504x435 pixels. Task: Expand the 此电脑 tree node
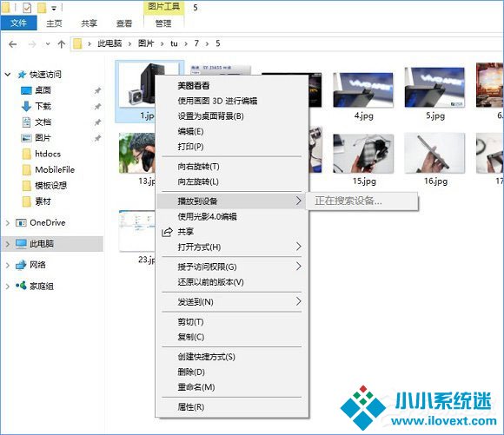[x=8, y=244]
